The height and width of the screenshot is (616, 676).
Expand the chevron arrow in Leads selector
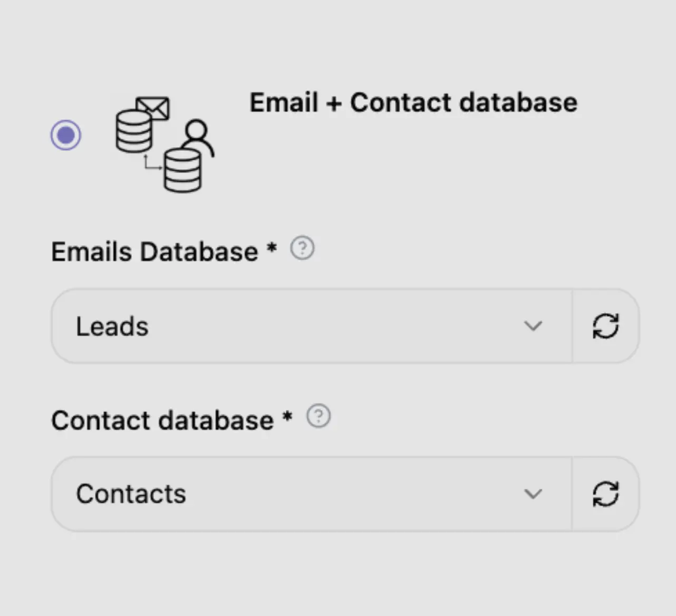pos(533,326)
